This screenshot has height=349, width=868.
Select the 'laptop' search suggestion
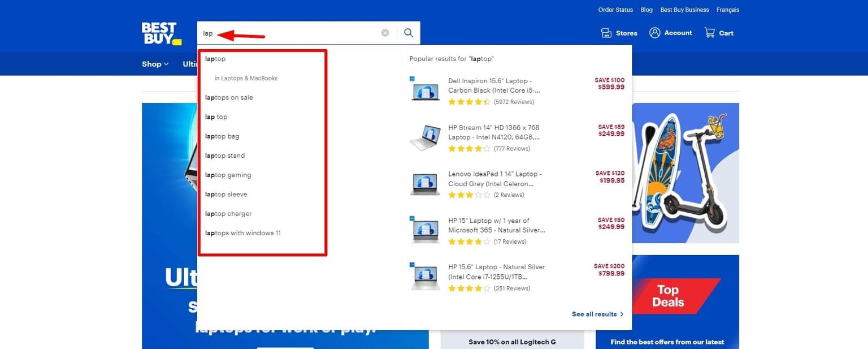coord(215,58)
